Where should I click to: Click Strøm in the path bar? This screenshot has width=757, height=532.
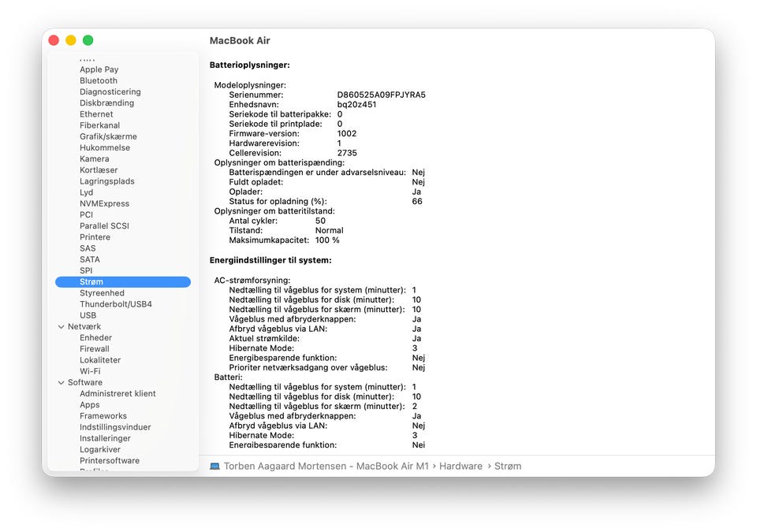click(x=508, y=467)
